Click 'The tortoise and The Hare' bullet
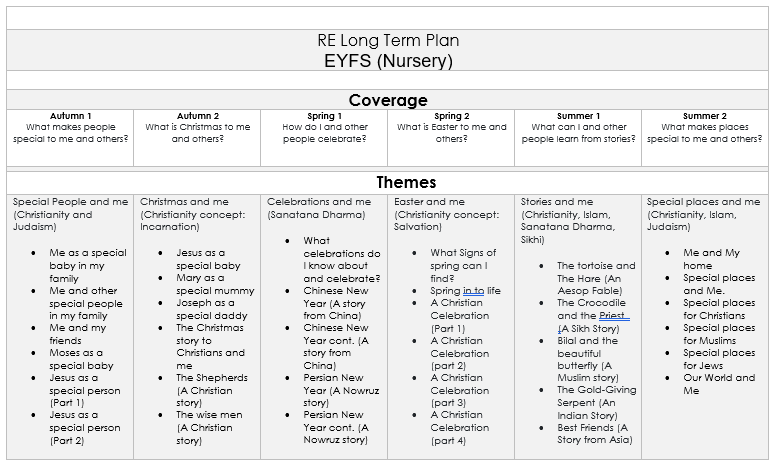 point(595,272)
